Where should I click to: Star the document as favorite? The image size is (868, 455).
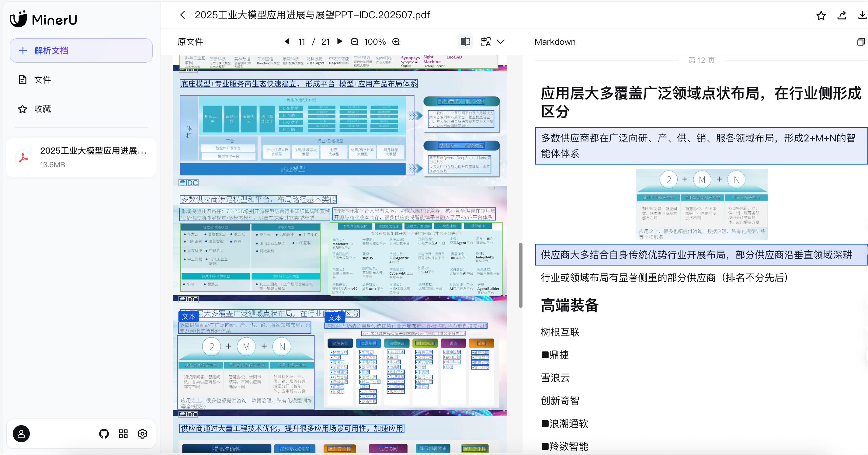(821, 16)
